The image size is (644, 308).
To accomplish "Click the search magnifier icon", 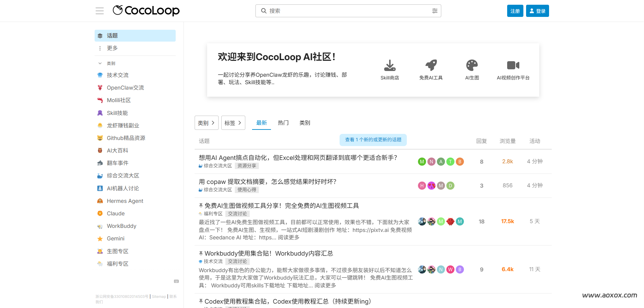I will (x=264, y=11).
